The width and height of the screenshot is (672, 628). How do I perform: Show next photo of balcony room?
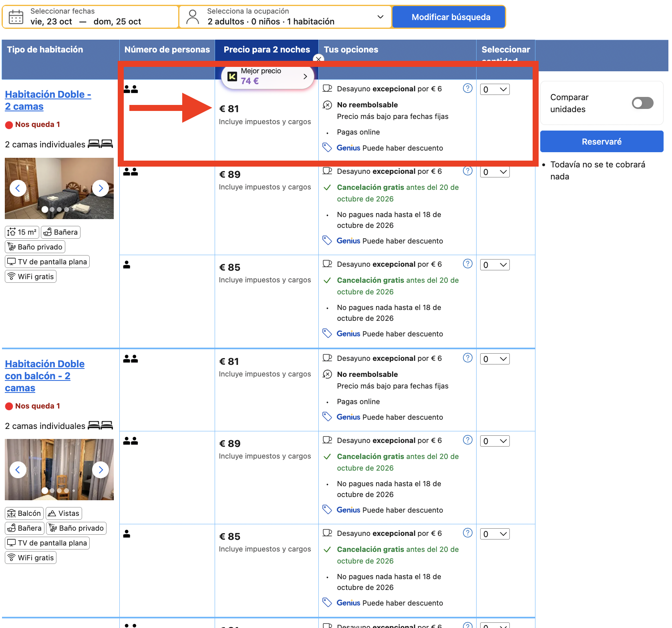pyautogui.click(x=101, y=469)
